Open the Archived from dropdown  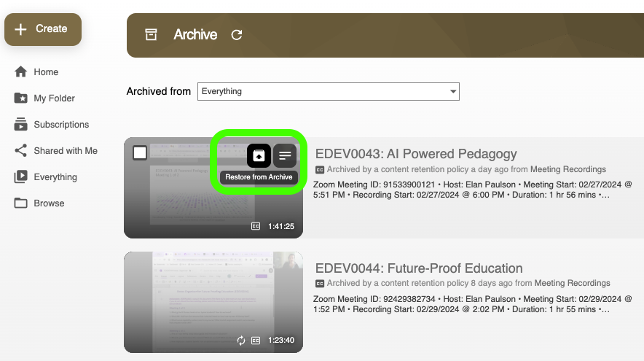pos(328,91)
